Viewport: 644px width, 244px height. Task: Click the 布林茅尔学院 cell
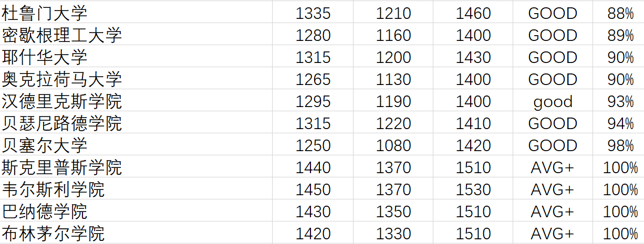pos(53,234)
